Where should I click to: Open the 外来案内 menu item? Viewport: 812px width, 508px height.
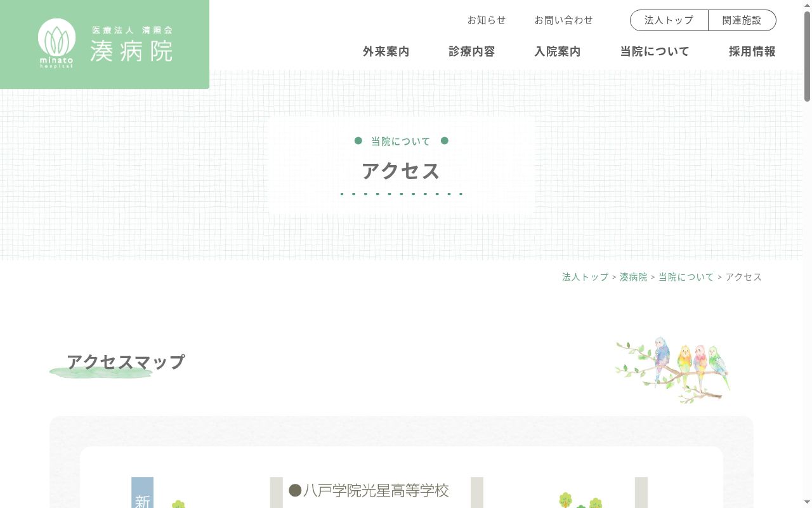coord(386,51)
